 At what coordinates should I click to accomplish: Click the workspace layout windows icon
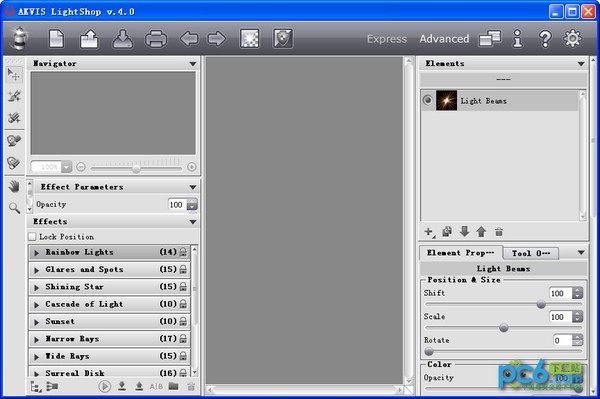point(490,39)
